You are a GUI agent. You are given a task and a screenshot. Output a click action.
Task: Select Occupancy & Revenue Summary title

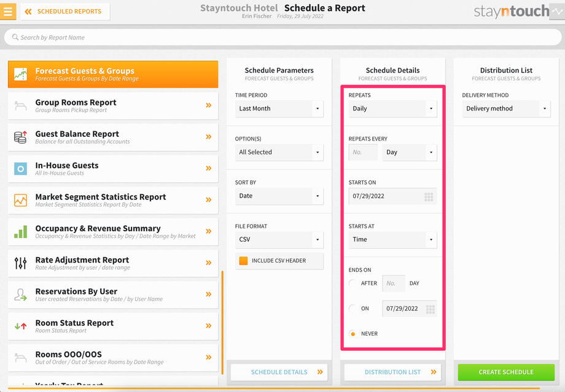tap(98, 229)
